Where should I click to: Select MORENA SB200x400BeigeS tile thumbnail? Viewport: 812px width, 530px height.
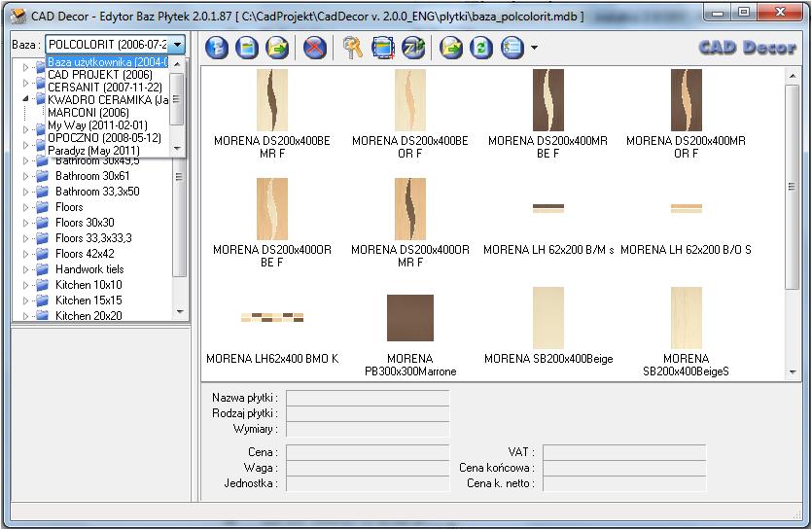click(x=687, y=318)
